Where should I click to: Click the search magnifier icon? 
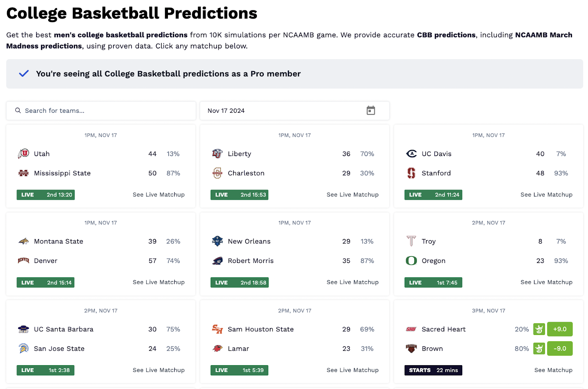(x=18, y=111)
